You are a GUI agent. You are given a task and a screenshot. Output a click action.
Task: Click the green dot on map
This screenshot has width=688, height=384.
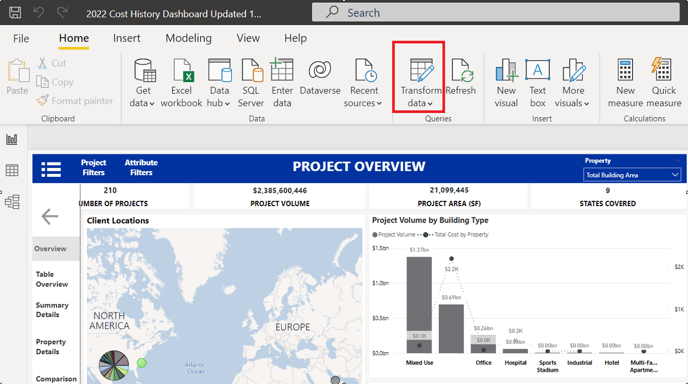[141, 363]
